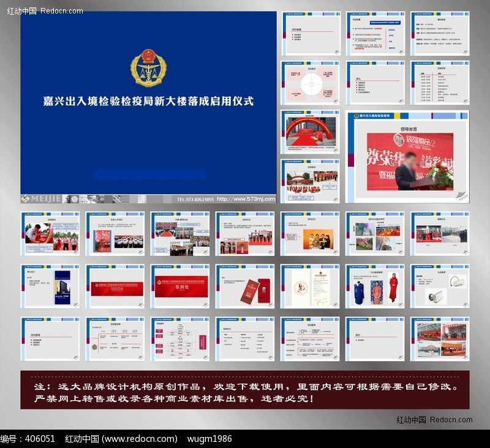Open the slide thumbnail with the two-column schedule table
This screenshot has width=490, height=448.
point(440,83)
